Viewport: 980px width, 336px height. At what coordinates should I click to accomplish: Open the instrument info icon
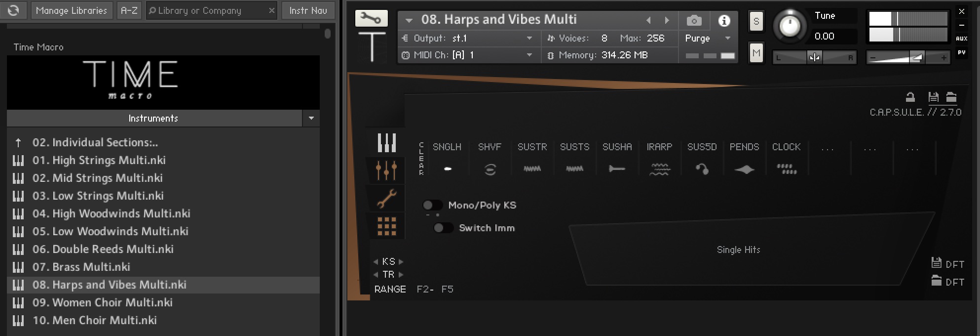[x=724, y=21]
